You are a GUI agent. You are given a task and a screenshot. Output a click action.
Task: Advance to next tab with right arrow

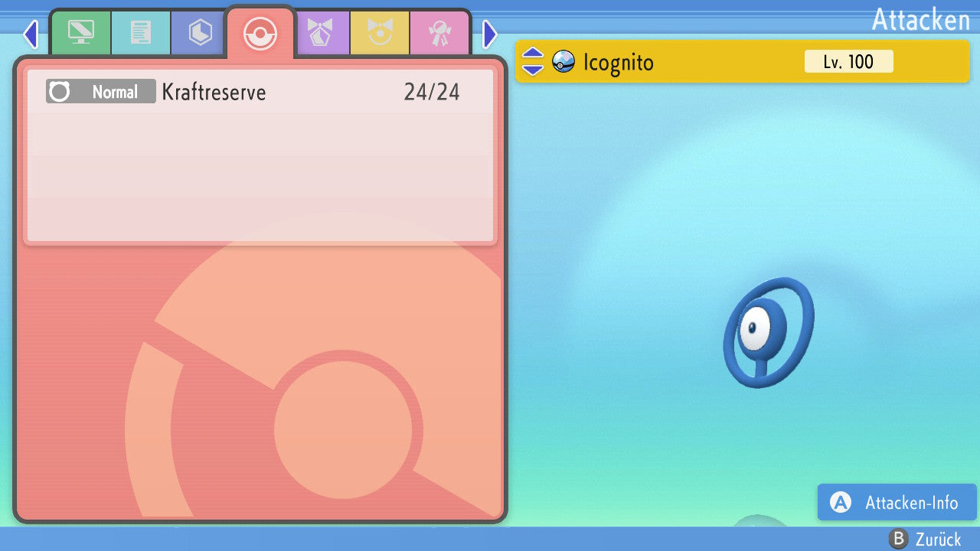click(x=490, y=34)
